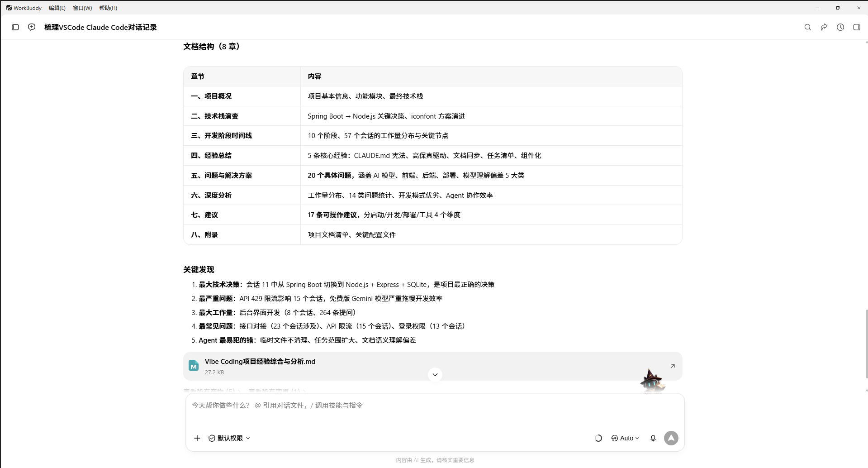Click the loading spinner indicator
Screen dimensions: 868x468
pos(598,438)
